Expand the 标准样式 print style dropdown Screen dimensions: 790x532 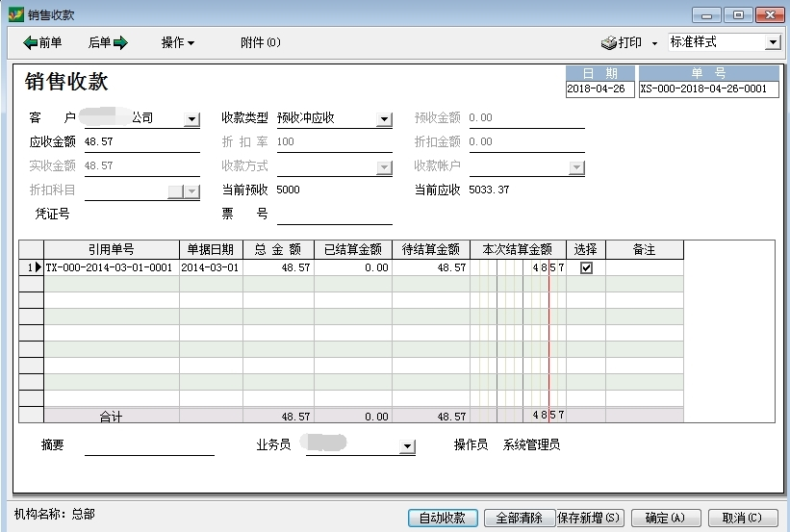pyautogui.click(x=772, y=42)
